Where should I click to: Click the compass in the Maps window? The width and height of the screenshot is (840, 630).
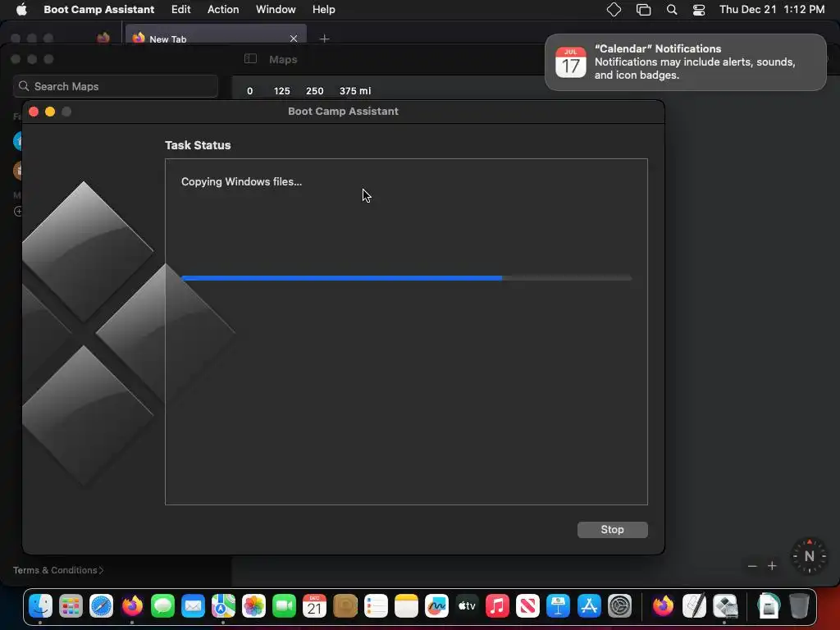pyautogui.click(x=809, y=556)
